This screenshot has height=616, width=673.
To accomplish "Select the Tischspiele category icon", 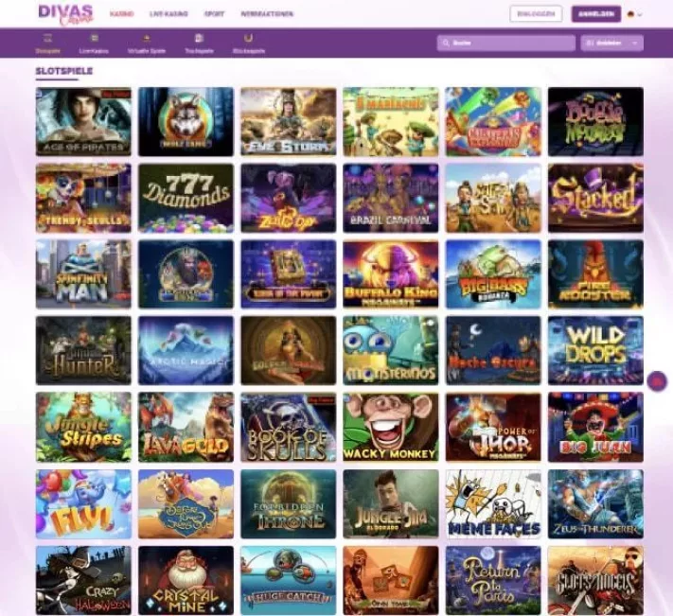I will coord(199,38).
